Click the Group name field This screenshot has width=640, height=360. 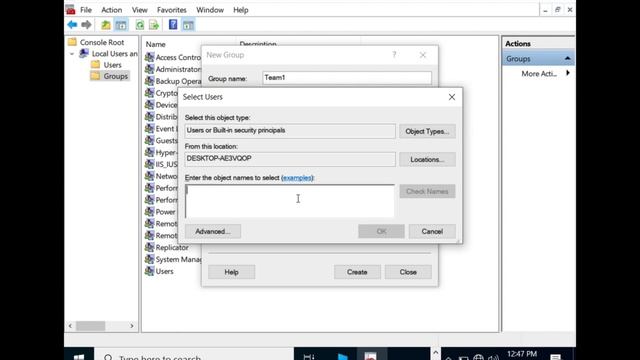click(347, 78)
